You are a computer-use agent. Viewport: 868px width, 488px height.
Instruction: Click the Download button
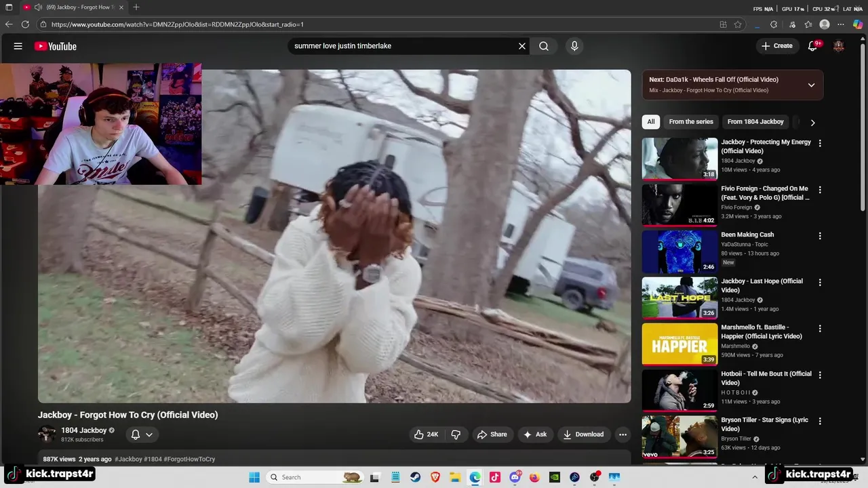(x=583, y=434)
